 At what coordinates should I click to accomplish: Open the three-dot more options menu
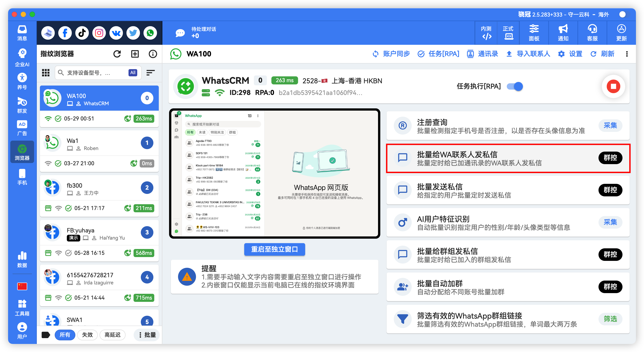point(627,54)
